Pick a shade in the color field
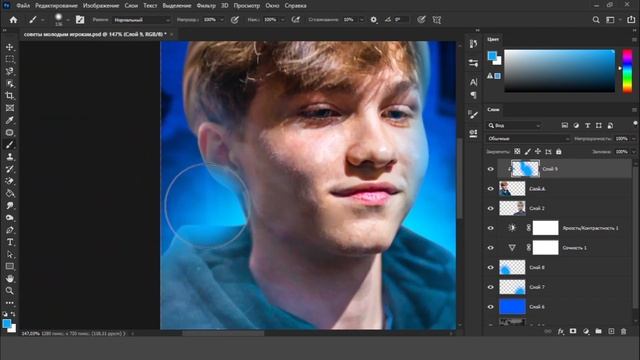640x360 pixels. click(x=559, y=71)
